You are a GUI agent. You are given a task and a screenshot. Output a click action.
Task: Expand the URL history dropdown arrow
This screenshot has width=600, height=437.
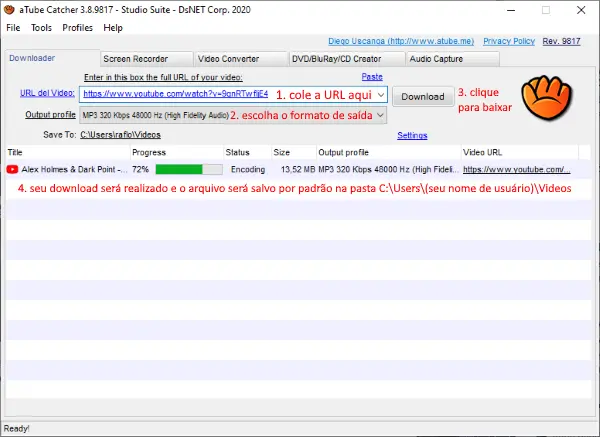381,95
